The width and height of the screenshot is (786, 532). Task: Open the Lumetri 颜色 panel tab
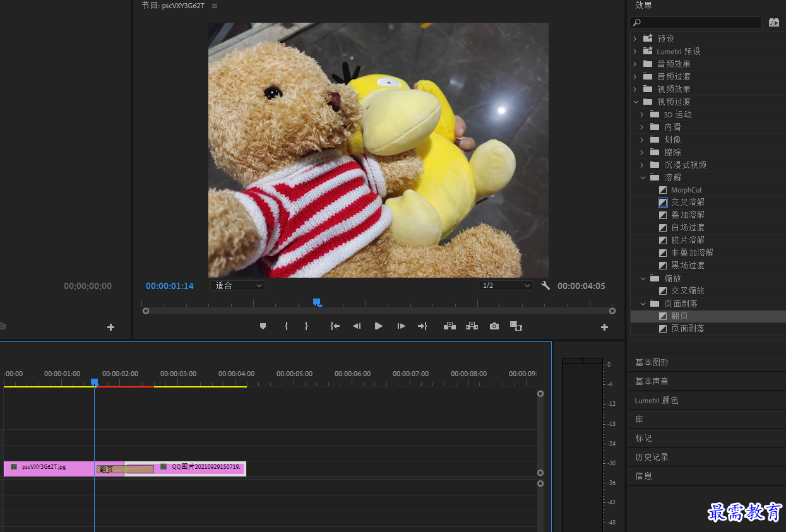[x=657, y=401]
